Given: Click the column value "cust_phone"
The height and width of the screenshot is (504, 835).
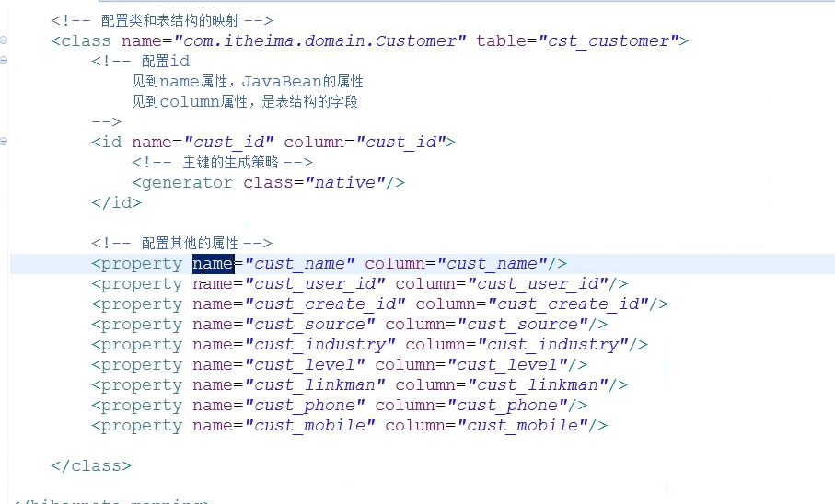Looking at the screenshot, I should [x=507, y=405].
